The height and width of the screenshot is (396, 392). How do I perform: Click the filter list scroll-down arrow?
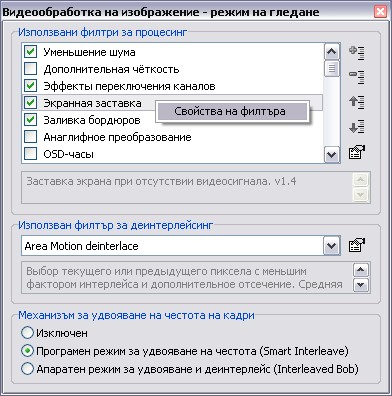pos(331,154)
